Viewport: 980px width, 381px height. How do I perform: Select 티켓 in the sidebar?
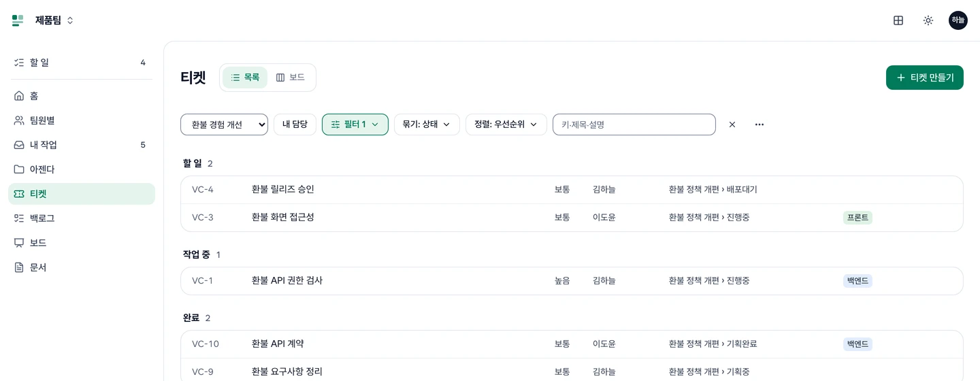coord(82,194)
